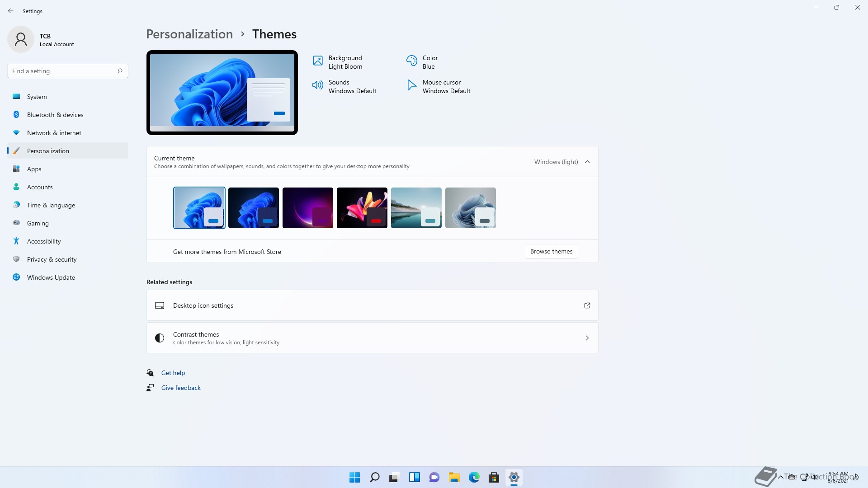This screenshot has height=488, width=868.
Task: Click the search magnifier in Find a setting
Action: click(x=120, y=71)
